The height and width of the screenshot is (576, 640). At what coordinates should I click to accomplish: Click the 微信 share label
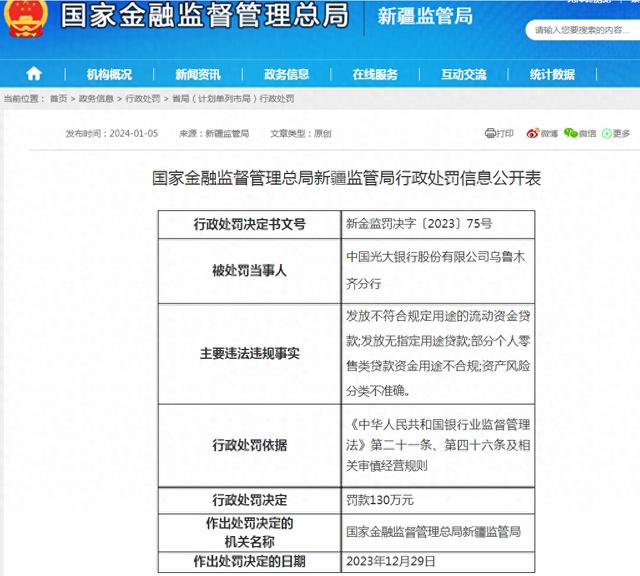click(587, 133)
